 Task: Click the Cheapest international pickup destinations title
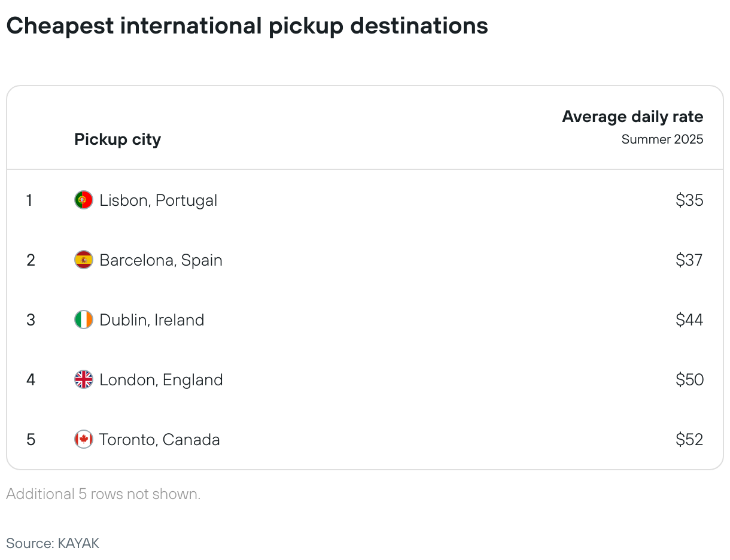point(247,26)
